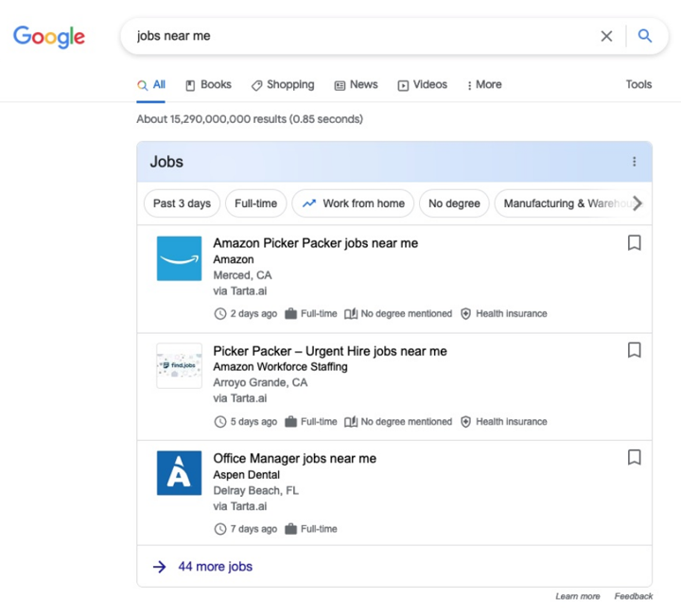Open the Feedback link
Image resolution: width=681 pixels, height=616 pixels.
pyautogui.click(x=633, y=596)
